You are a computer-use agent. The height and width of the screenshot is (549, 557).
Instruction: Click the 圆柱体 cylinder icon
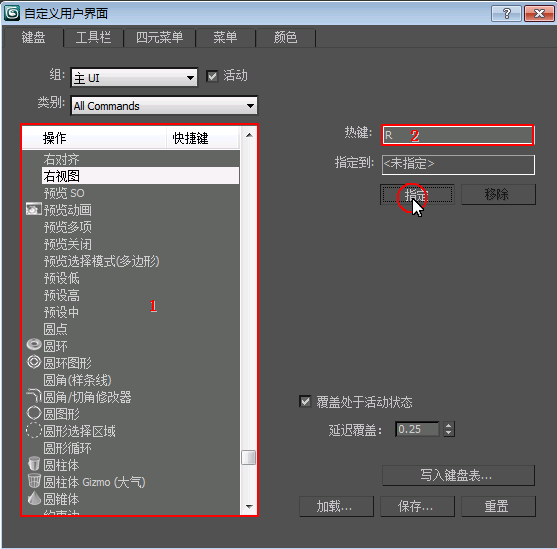[x=34, y=464]
